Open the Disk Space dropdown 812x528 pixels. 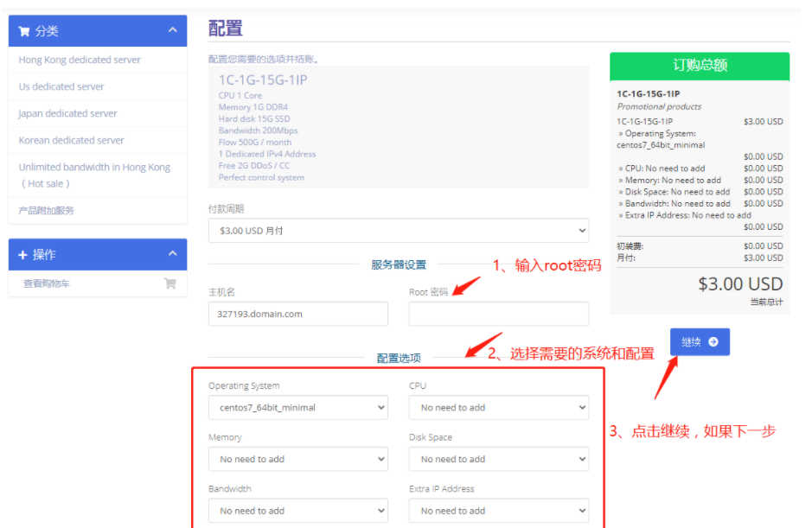(x=499, y=459)
